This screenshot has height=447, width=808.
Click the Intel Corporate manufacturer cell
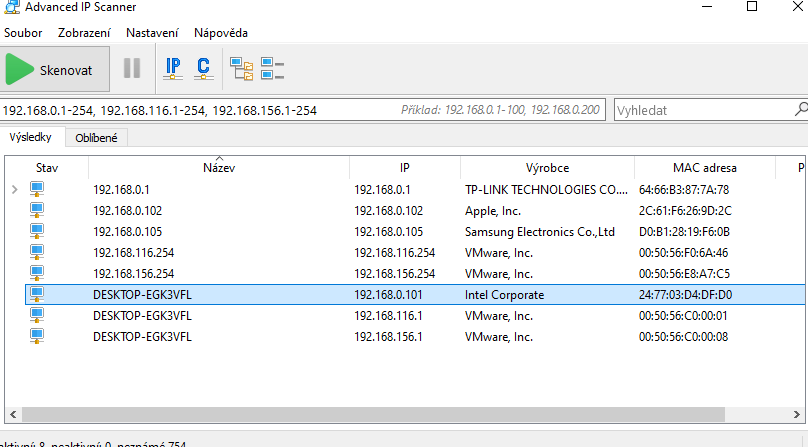(504, 295)
